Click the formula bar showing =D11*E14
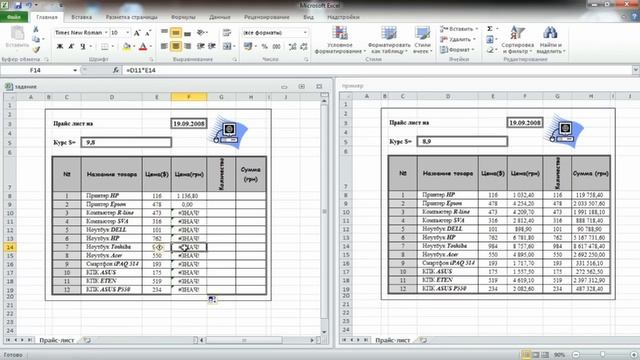This screenshot has width=640, height=360. (x=376, y=70)
